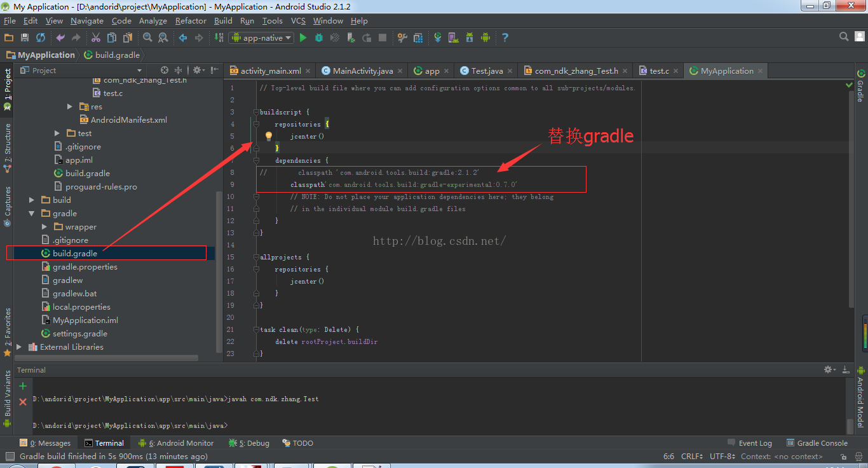
Task: Open the Event Log
Action: [750, 443]
